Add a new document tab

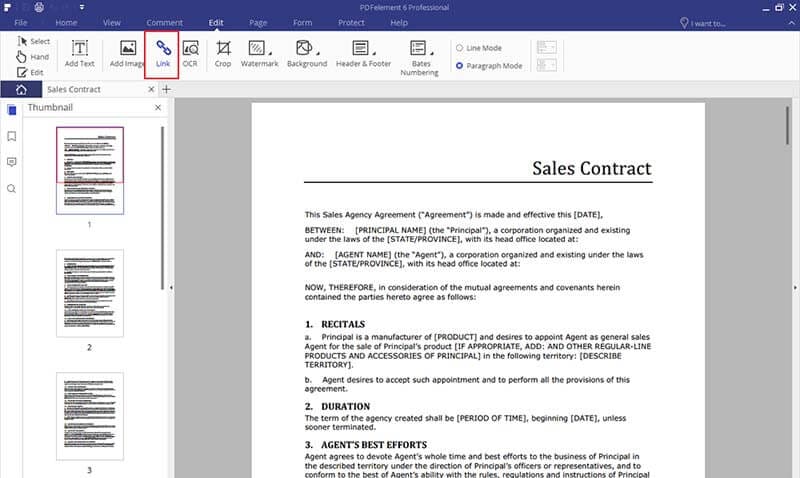(166, 89)
